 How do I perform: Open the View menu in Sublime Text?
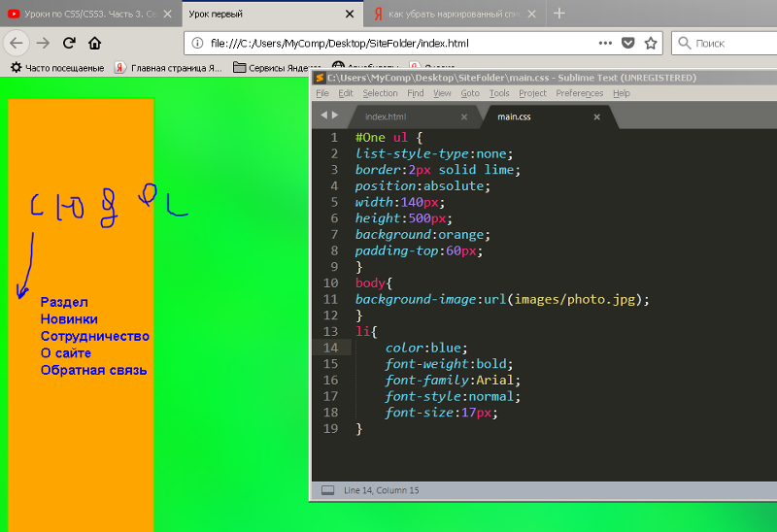442,93
